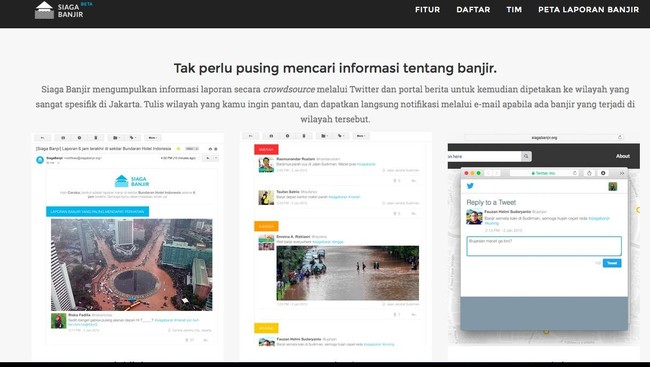Click the profile avatar in the Twitter popup header
This screenshot has width=650, height=367.
click(613, 186)
